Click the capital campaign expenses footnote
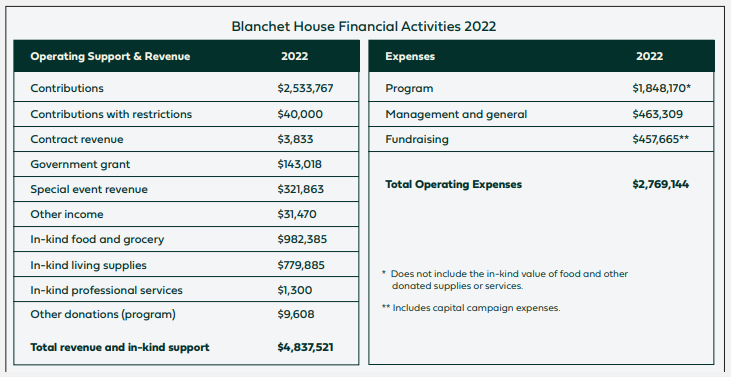This screenshot has width=731, height=377. (x=471, y=308)
